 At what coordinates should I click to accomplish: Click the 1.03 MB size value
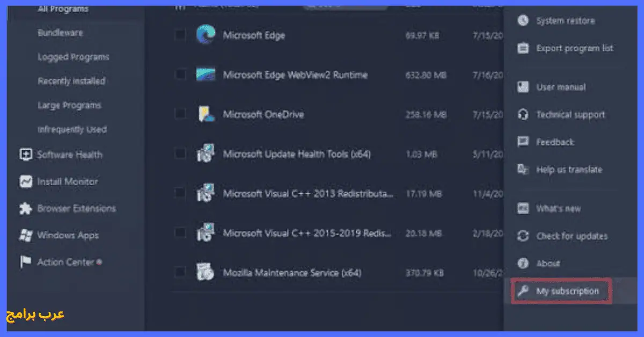[422, 155]
